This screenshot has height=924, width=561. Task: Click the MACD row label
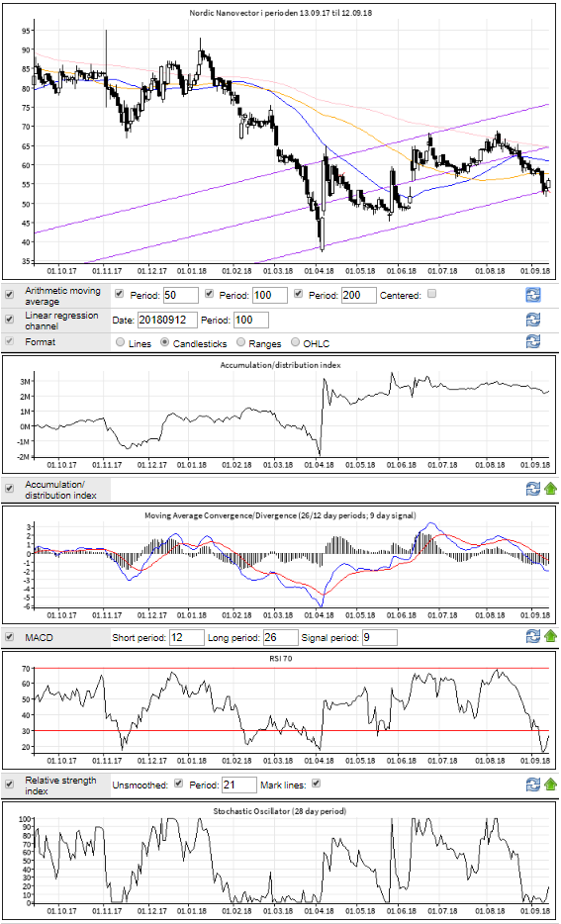click(x=39, y=636)
